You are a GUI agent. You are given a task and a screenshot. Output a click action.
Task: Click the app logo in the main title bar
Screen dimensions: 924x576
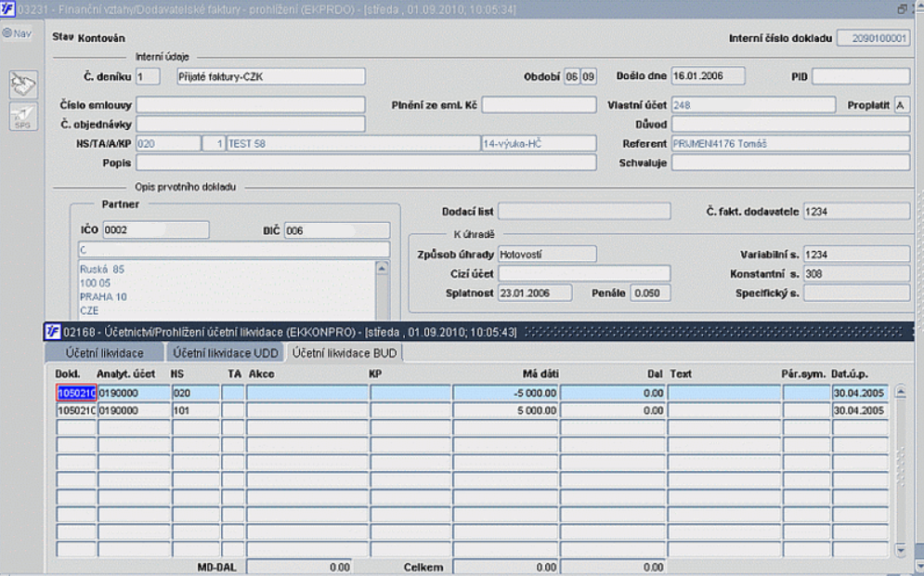[7, 9]
